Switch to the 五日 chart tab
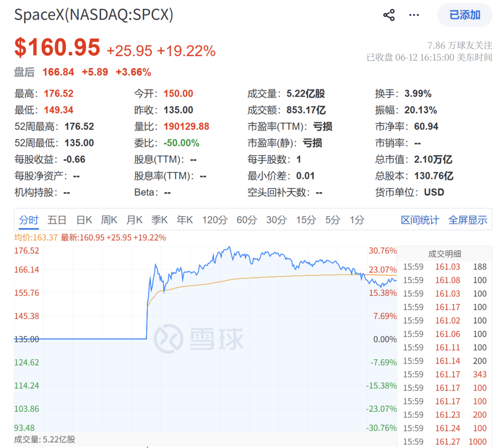 (x=57, y=220)
